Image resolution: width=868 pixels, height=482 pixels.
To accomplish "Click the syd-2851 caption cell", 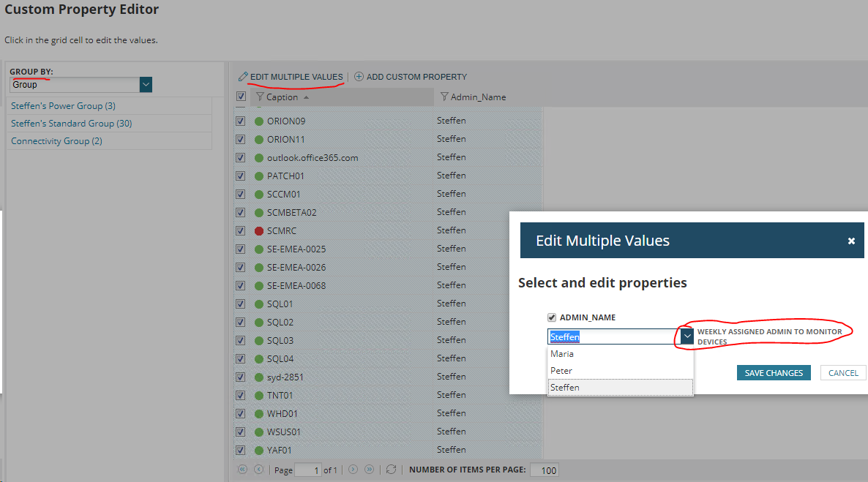I will [x=342, y=377].
